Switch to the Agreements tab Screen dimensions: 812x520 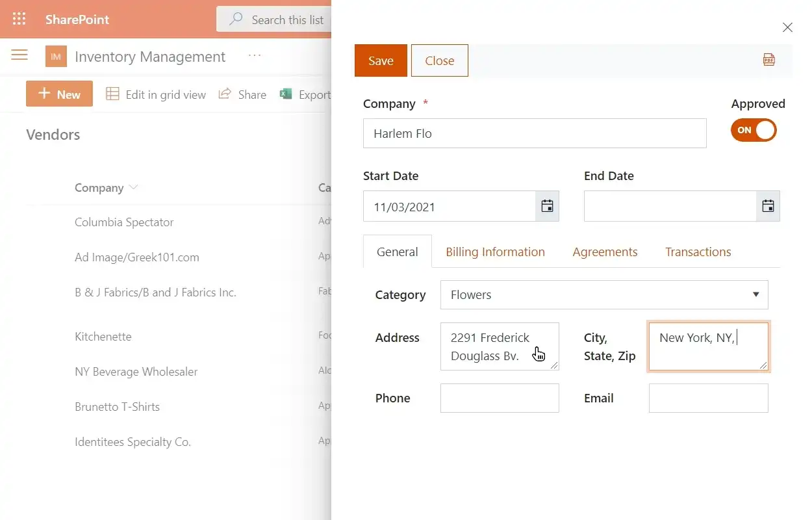605,252
